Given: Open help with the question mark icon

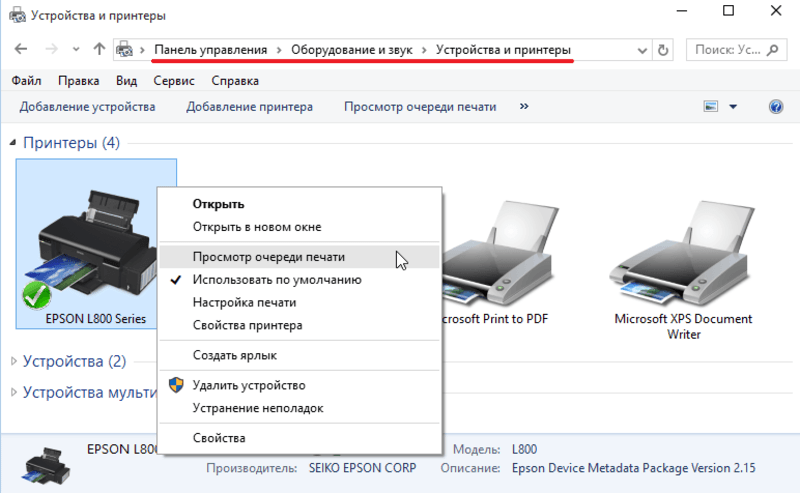Looking at the screenshot, I should [776, 107].
